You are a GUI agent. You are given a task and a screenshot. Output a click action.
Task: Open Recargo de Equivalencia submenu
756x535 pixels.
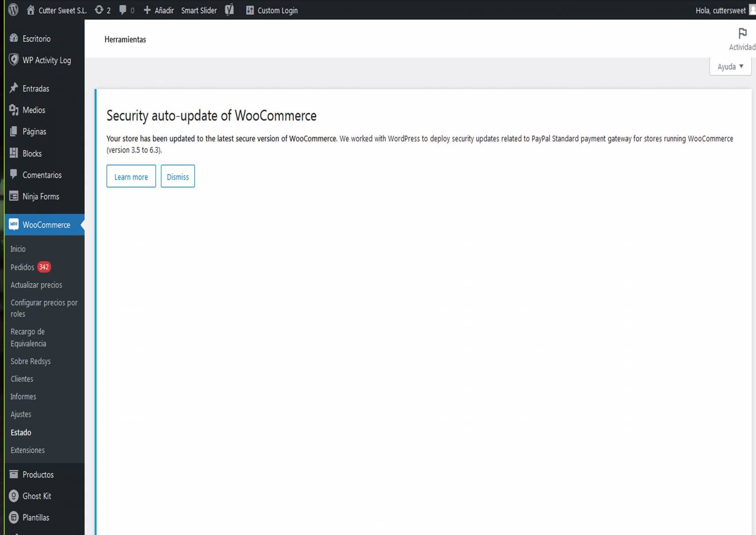coord(28,337)
